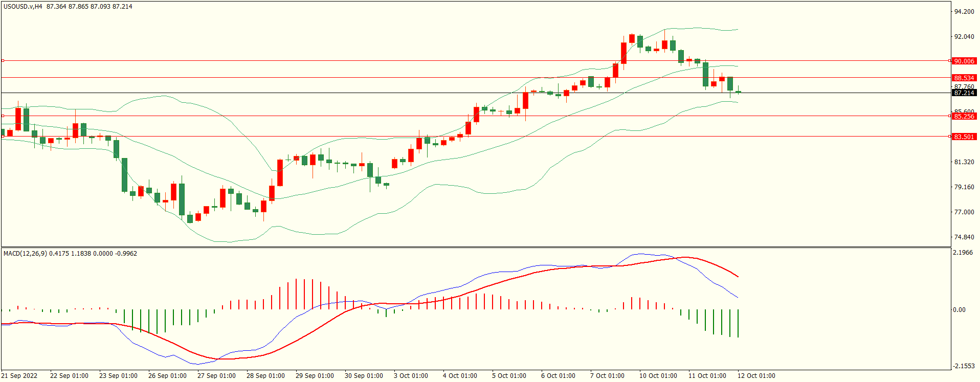Click the 94.200 price scale label

pyautogui.click(x=964, y=12)
